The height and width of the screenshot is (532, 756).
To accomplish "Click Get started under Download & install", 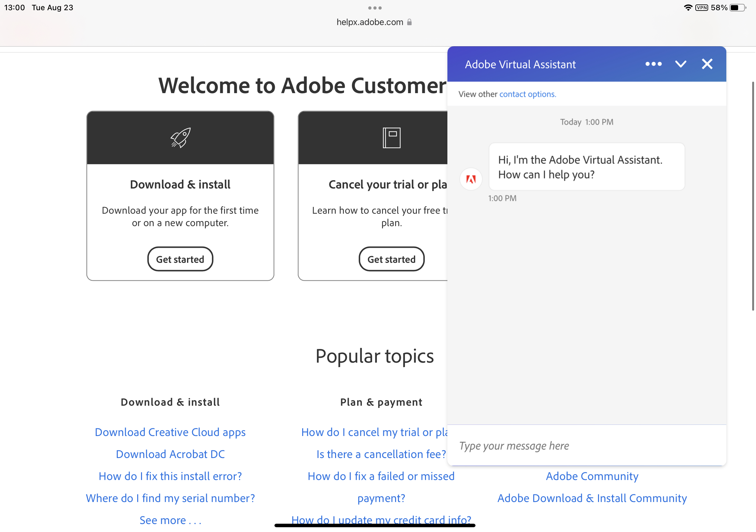I will (x=180, y=259).
